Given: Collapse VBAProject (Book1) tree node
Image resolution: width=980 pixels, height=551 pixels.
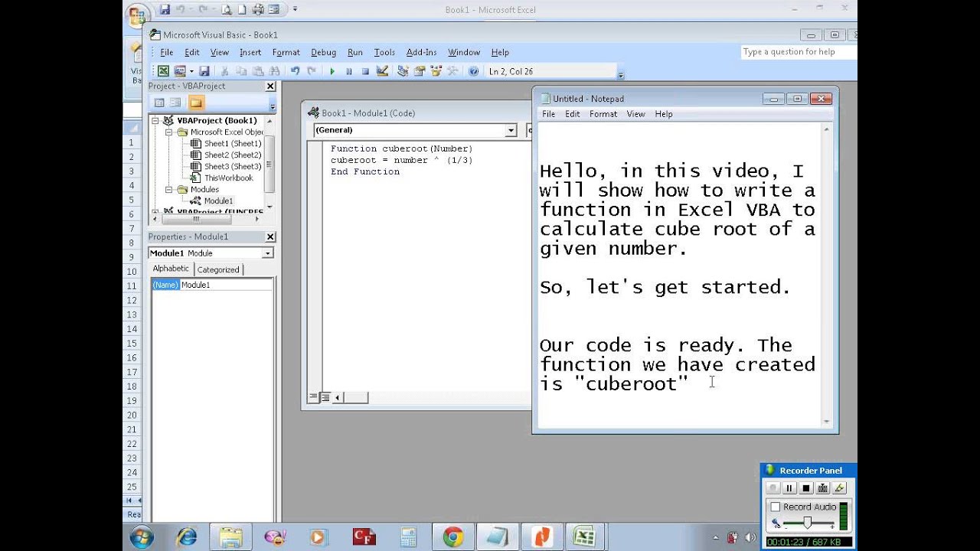Looking at the screenshot, I should coord(155,121).
